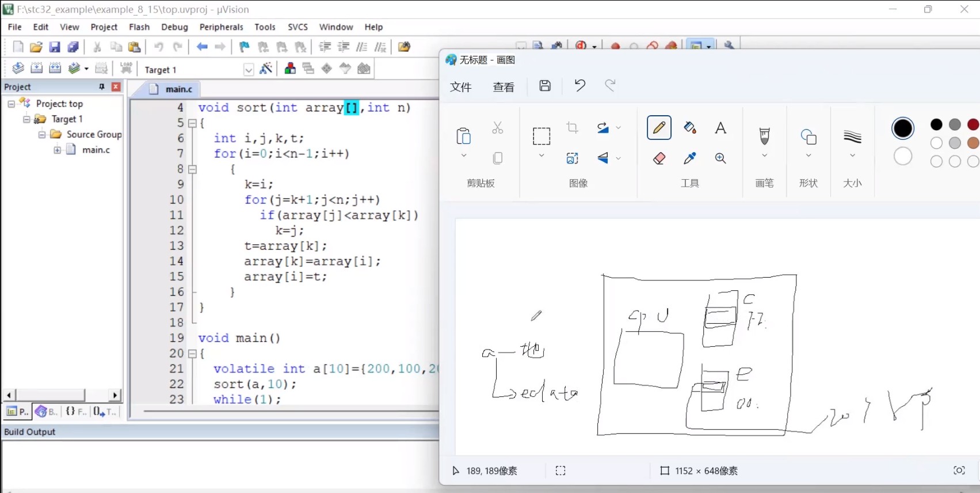Image resolution: width=980 pixels, height=493 pixels.
Task: Close the Project panel
Action: (116, 86)
